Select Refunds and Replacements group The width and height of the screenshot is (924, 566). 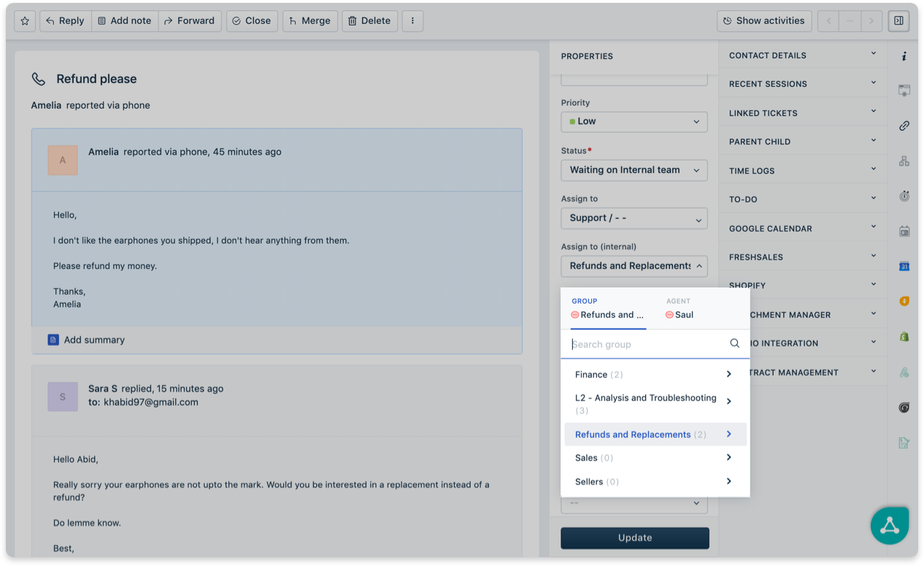pyautogui.click(x=655, y=435)
